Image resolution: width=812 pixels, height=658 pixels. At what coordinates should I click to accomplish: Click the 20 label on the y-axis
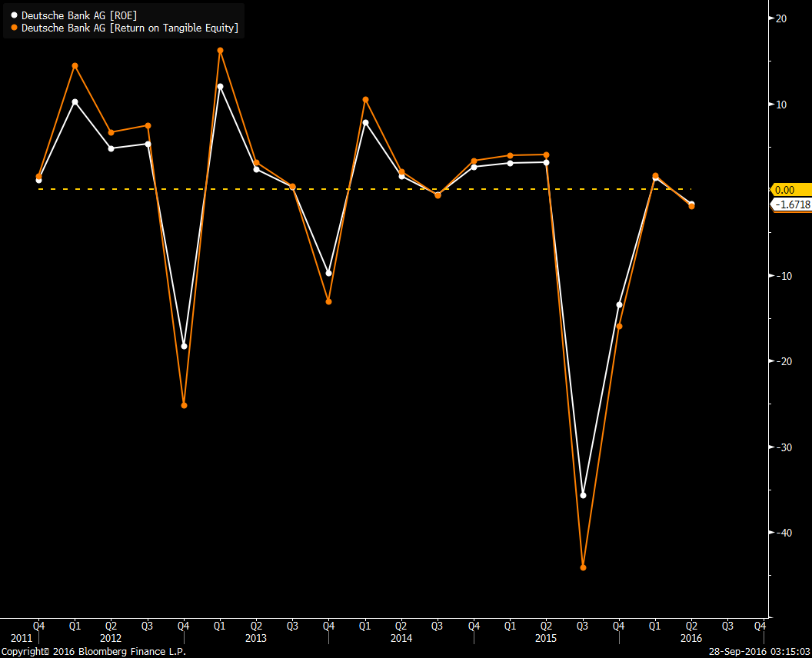[x=780, y=18]
